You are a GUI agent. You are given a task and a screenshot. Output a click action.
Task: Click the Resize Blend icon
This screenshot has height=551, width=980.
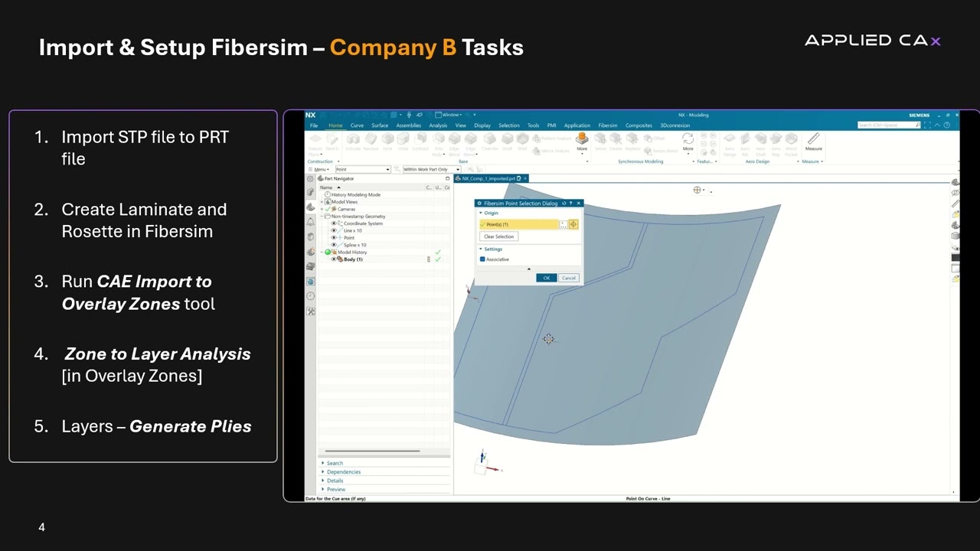648,151
